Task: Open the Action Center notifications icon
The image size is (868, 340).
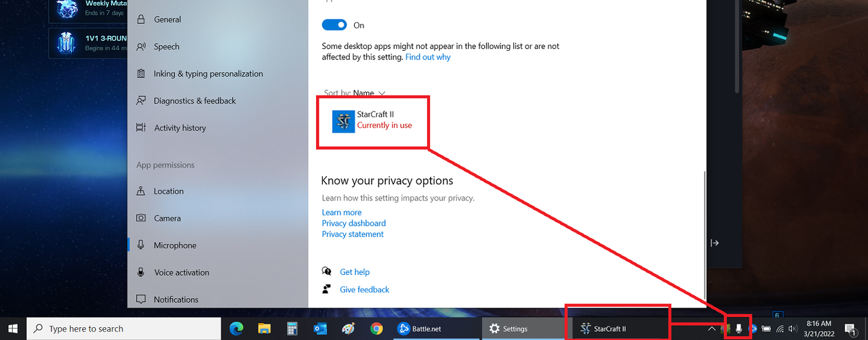Action: [850, 328]
